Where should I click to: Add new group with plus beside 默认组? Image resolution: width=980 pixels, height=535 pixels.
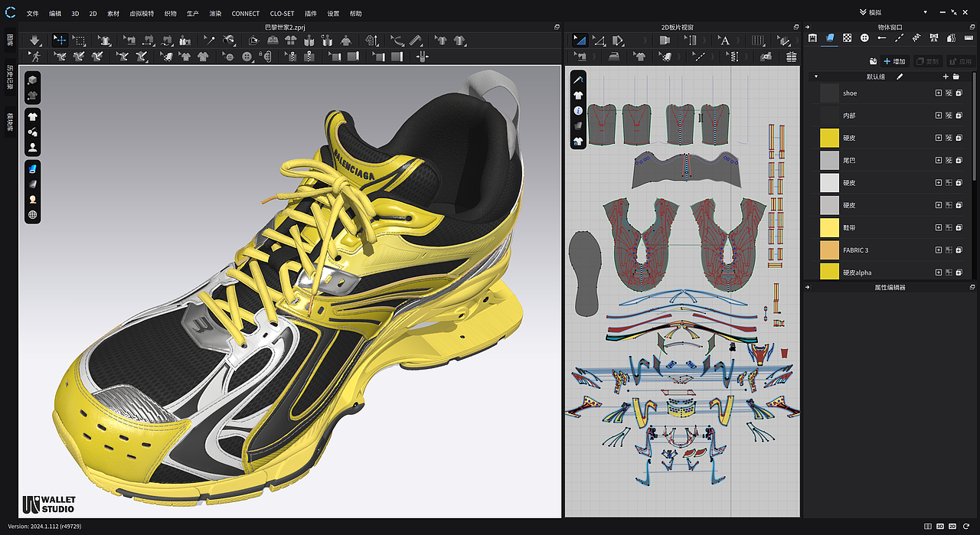[x=946, y=77]
